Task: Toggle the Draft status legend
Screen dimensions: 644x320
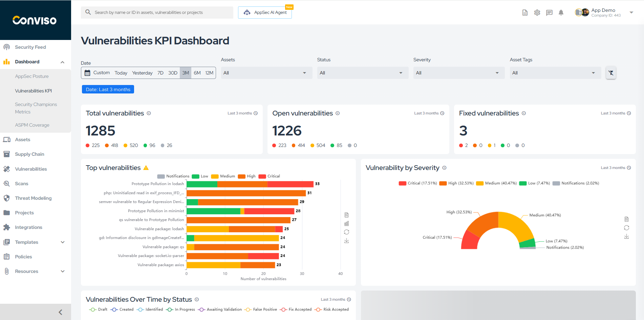Action: tap(98, 309)
